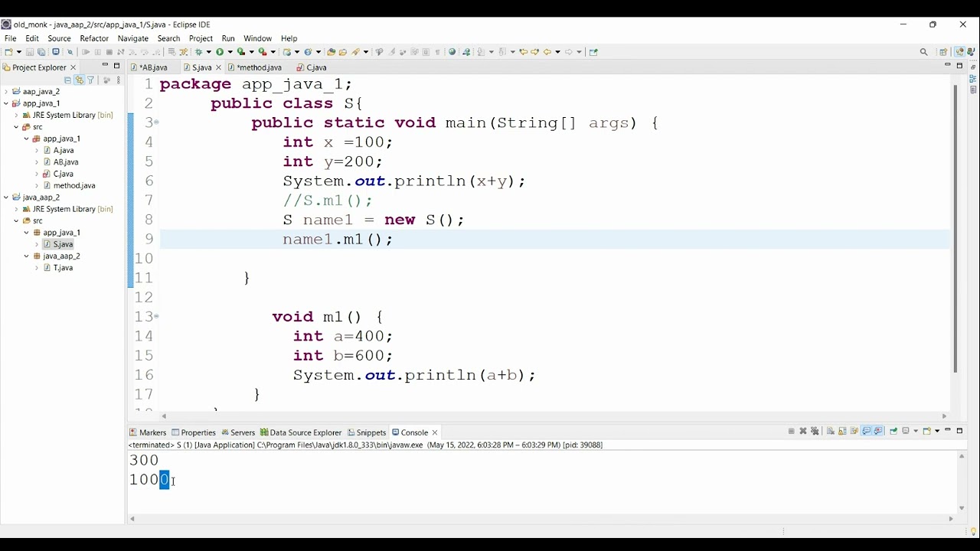Close the S.java editor tab
Screen dimensions: 980x551
click(218, 67)
